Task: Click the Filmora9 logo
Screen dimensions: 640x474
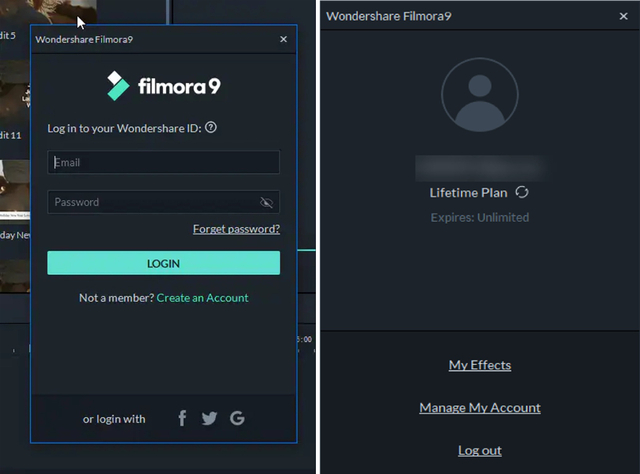Action: pos(163,86)
